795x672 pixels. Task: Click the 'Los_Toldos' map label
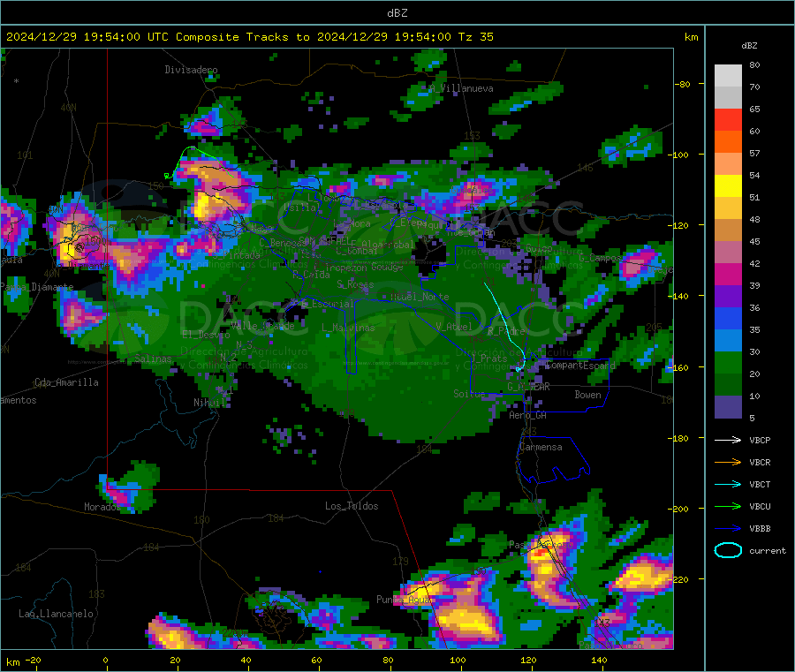(352, 506)
